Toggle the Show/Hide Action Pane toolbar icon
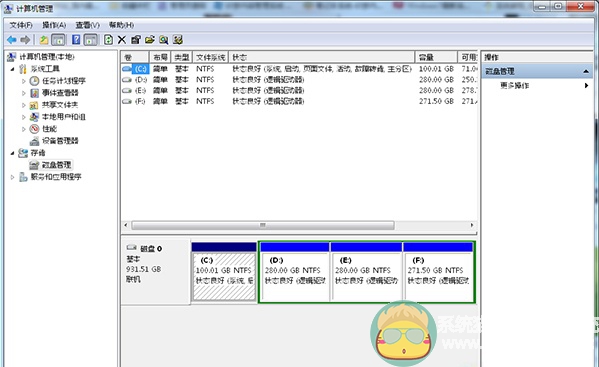The image size is (599, 367). pos(91,40)
